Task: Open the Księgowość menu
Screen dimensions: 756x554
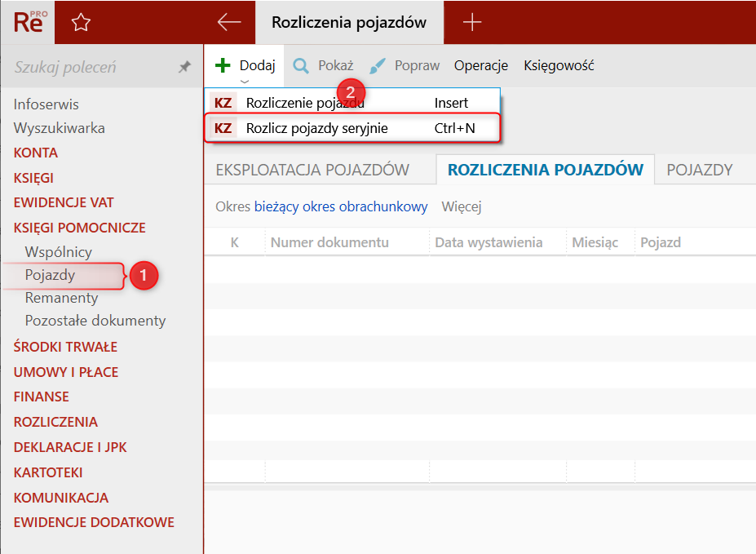Action: [x=559, y=65]
